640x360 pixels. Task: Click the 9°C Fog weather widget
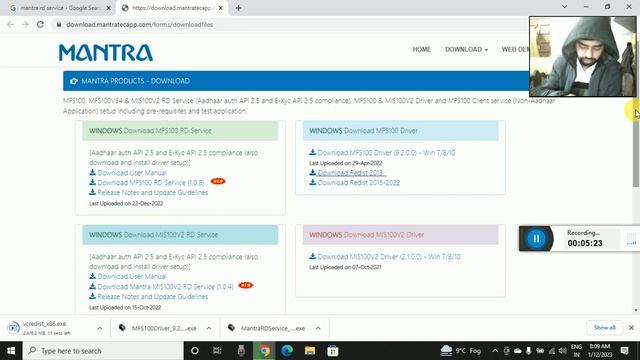coord(461,351)
